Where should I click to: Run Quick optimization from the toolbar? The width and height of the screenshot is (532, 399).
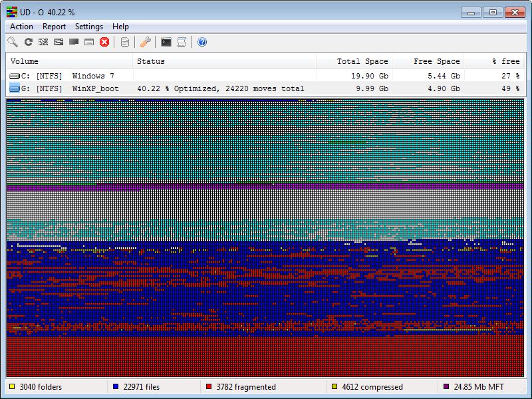tap(59, 42)
